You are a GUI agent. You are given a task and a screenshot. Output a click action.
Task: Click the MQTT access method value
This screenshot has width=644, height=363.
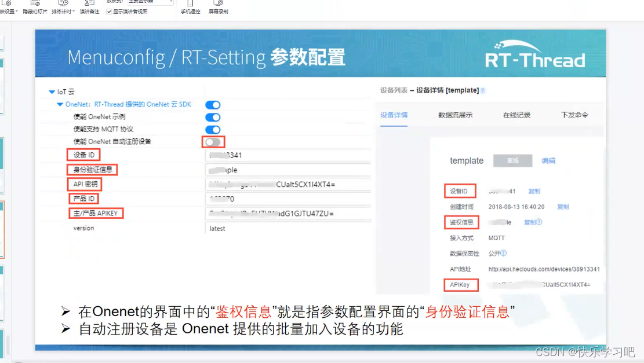(497, 238)
